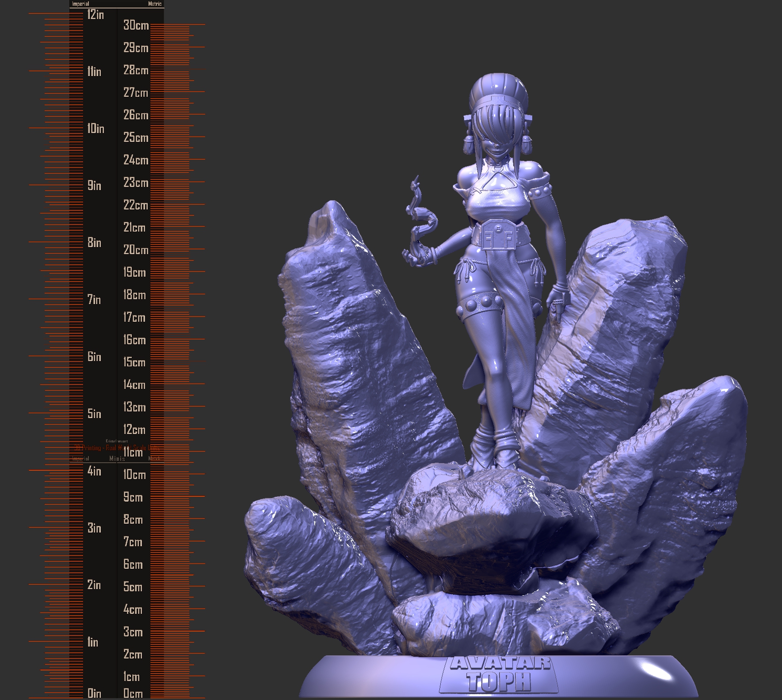Click the '15cm' metric label

(134, 362)
